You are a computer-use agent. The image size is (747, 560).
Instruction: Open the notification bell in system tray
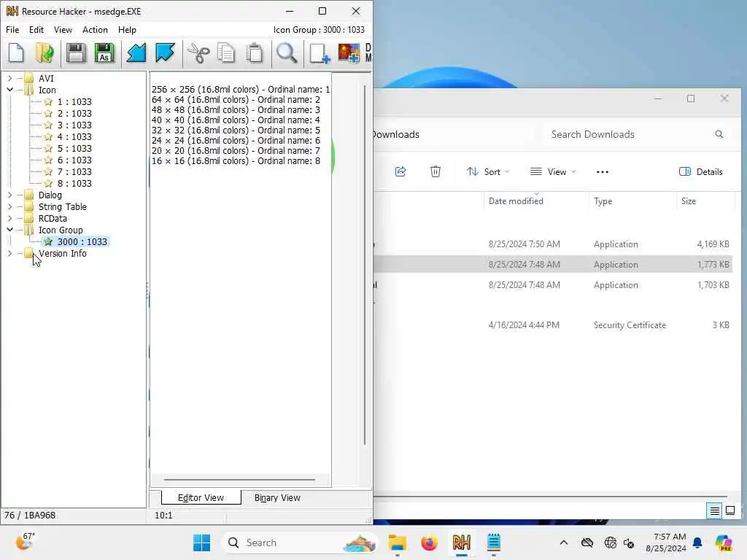697,542
